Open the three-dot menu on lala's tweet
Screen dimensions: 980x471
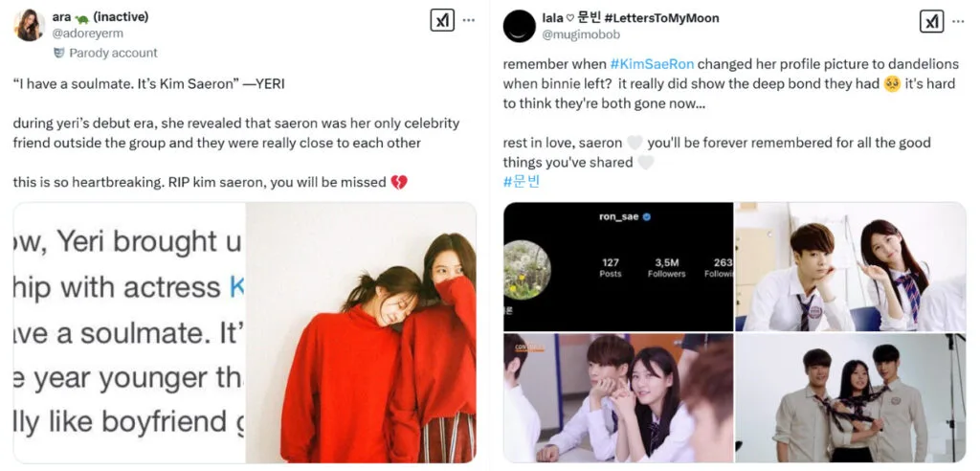pyautogui.click(x=957, y=21)
